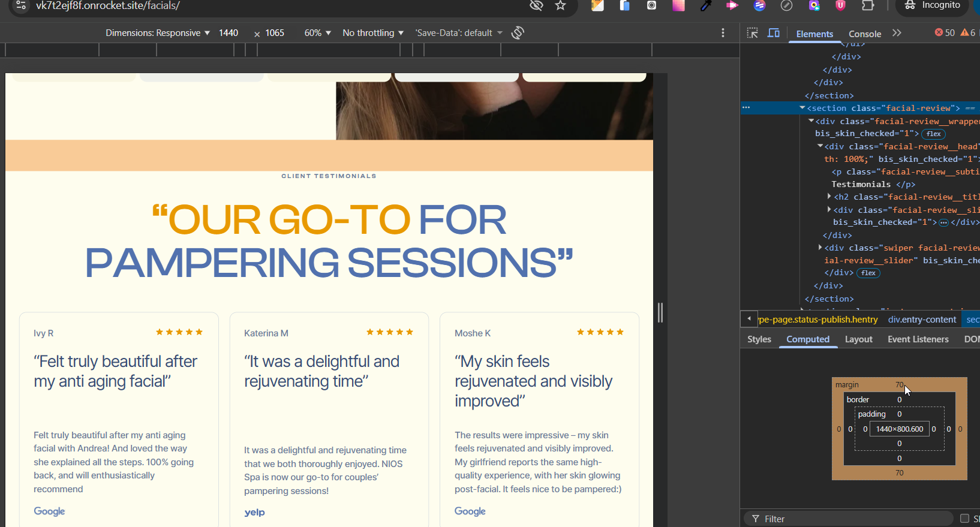Click the viewport width field 1440
Viewport: 980px width, 527px height.
229,33
